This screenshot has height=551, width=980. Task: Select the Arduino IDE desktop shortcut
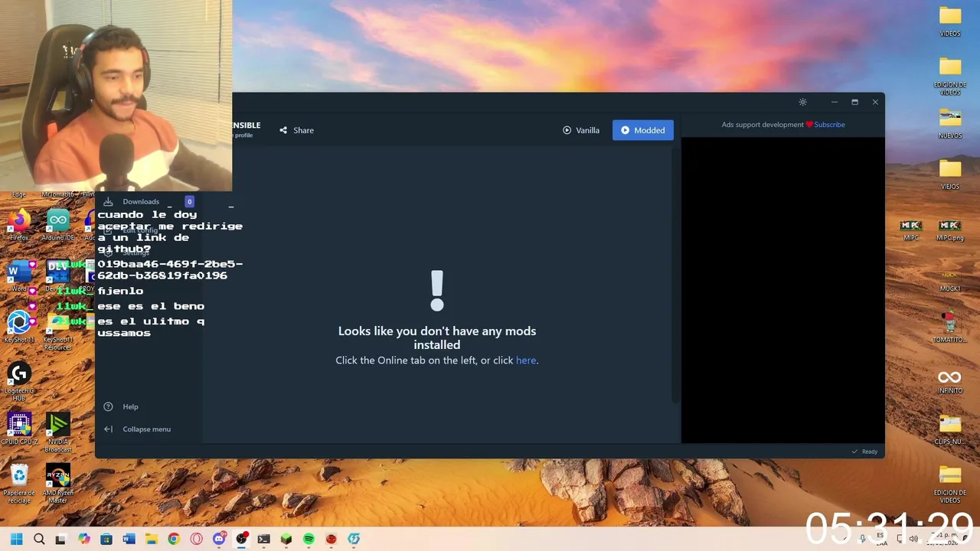(58, 225)
